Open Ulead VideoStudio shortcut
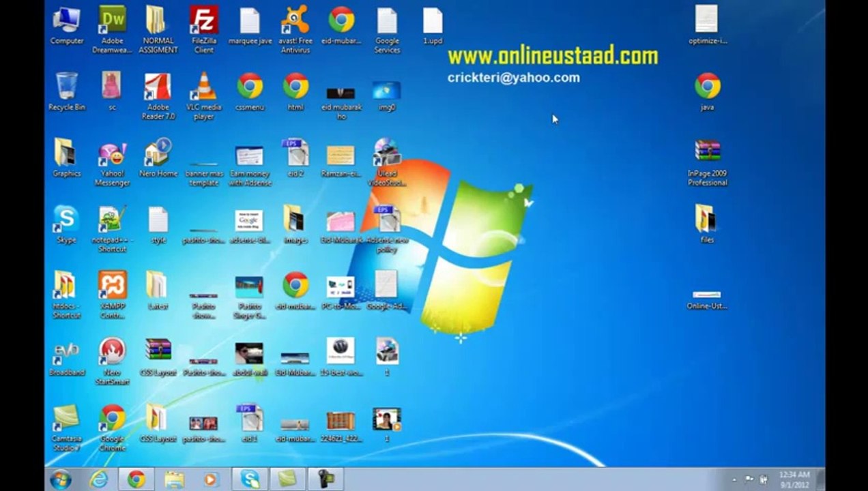 click(x=387, y=162)
